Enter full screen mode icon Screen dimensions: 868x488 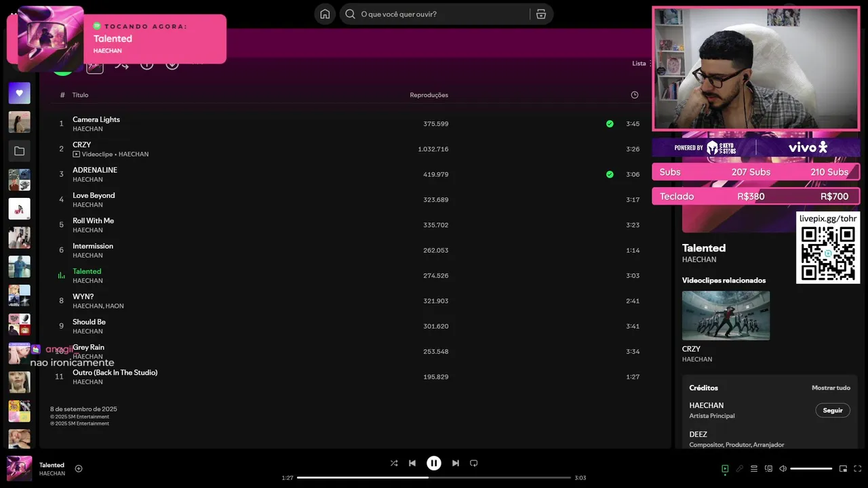pyautogui.click(x=858, y=468)
